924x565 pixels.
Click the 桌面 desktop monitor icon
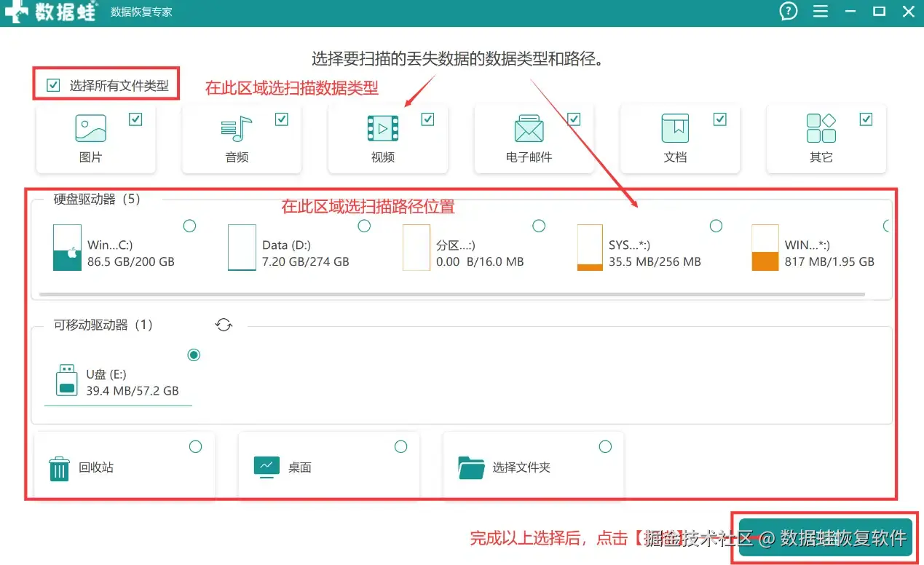pos(266,467)
